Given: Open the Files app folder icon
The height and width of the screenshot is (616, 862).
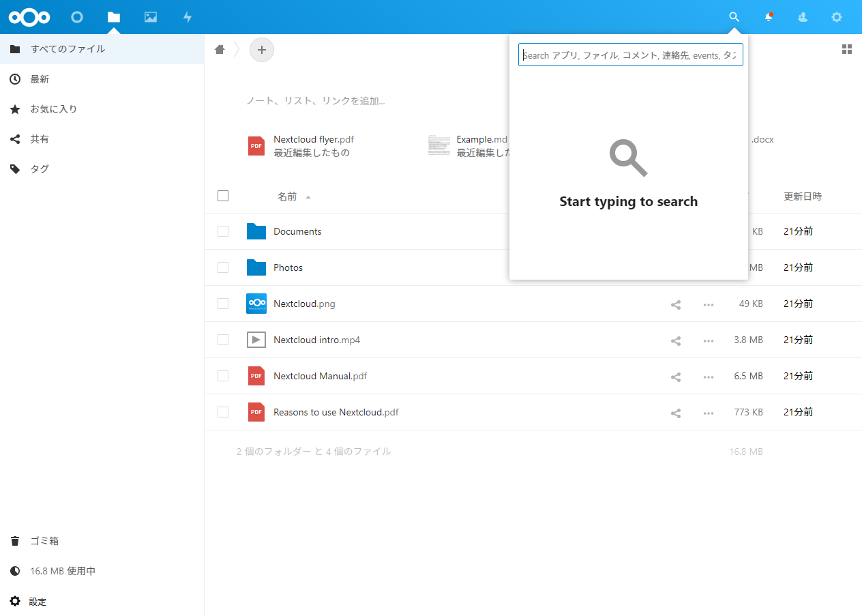Looking at the screenshot, I should click(x=114, y=17).
